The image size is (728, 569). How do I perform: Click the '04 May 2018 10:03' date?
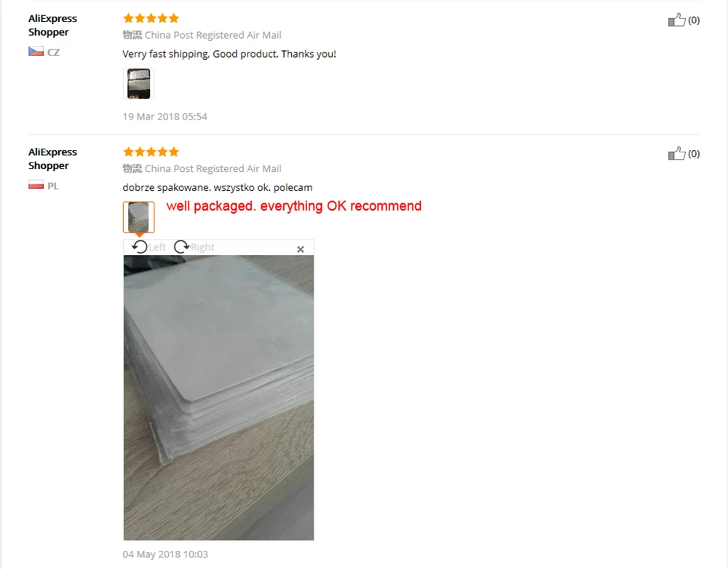(165, 554)
